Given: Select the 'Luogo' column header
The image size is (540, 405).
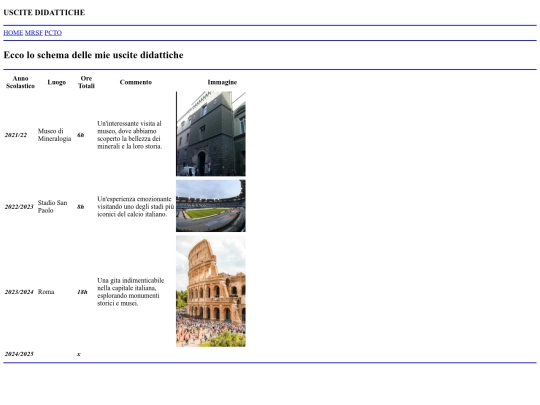Looking at the screenshot, I should tap(56, 82).
